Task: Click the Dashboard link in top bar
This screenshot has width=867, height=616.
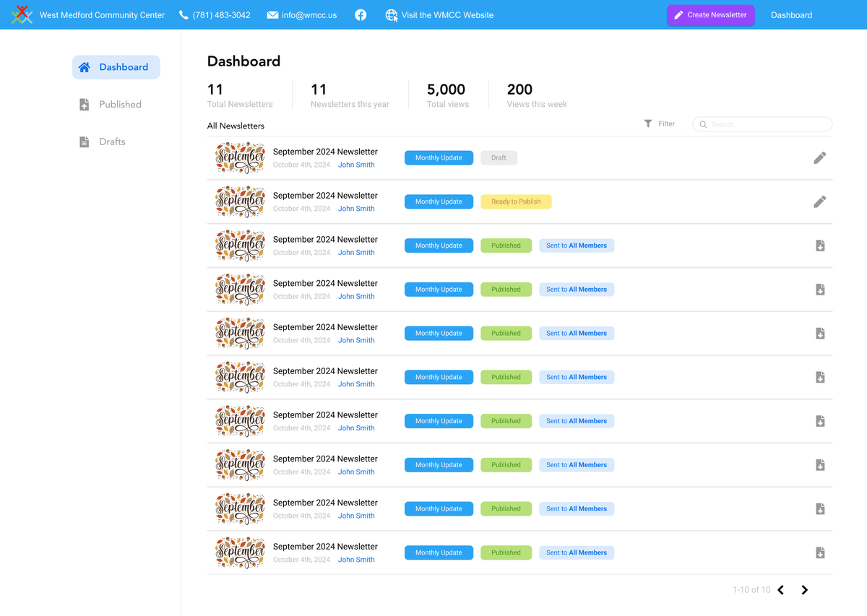Action: coord(791,15)
